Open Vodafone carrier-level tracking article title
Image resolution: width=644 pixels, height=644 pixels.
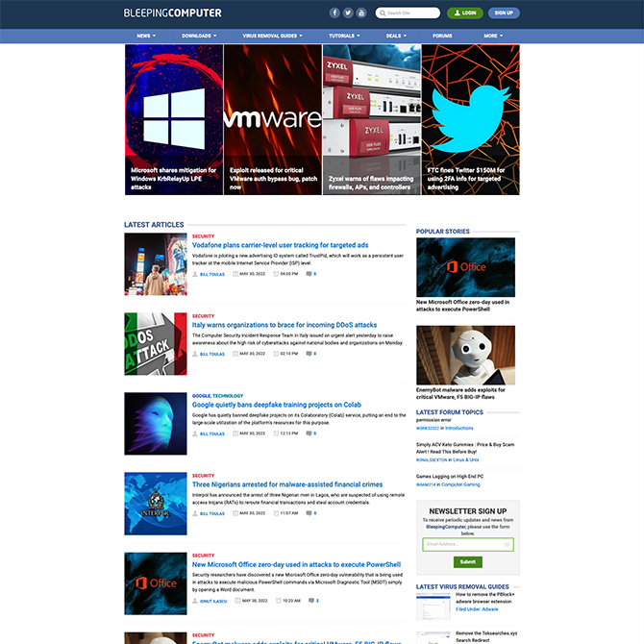coord(280,245)
